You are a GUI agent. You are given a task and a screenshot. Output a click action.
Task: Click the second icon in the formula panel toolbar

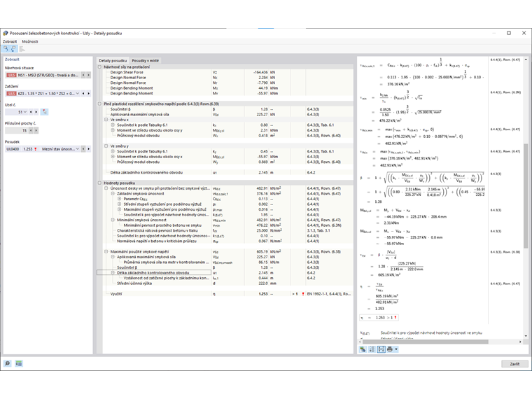click(x=372, y=349)
